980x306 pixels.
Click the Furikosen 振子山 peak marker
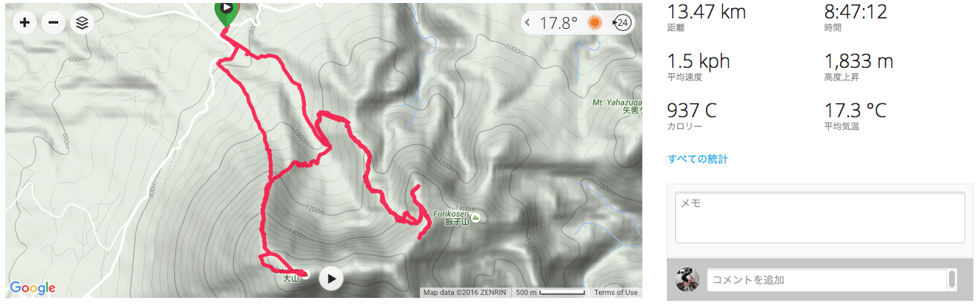pyautogui.click(x=475, y=218)
